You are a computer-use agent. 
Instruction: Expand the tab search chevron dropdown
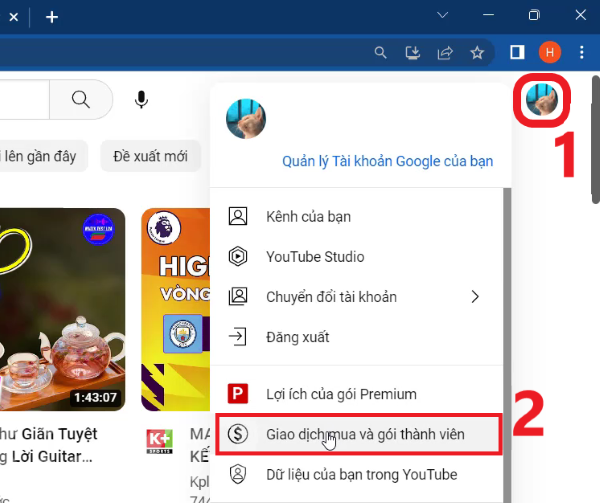pos(442,16)
